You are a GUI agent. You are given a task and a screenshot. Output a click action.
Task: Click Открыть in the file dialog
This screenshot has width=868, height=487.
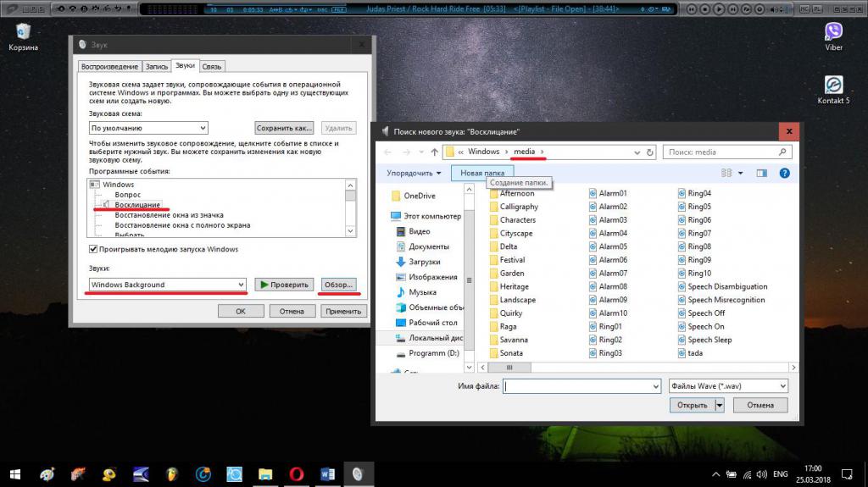click(692, 405)
